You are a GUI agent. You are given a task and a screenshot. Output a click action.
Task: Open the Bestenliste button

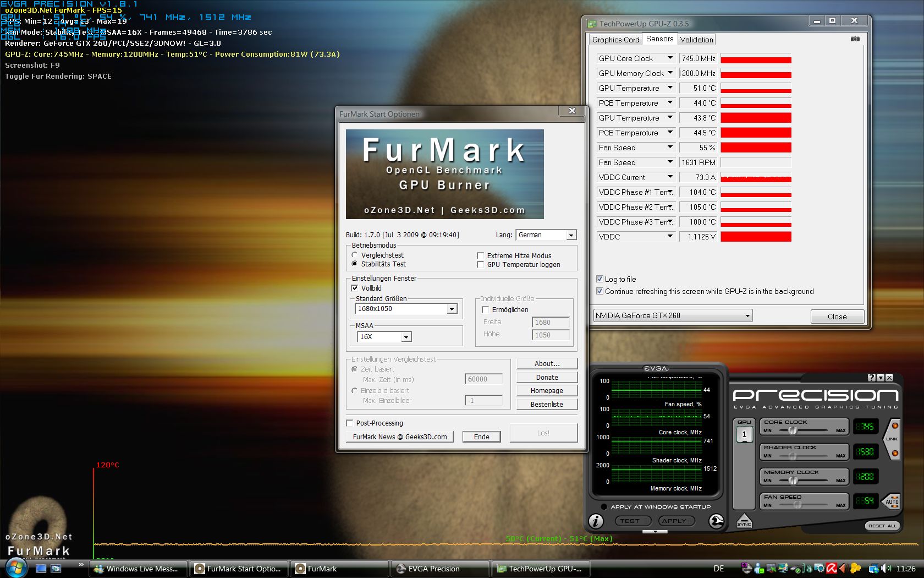click(x=547, y=405)
